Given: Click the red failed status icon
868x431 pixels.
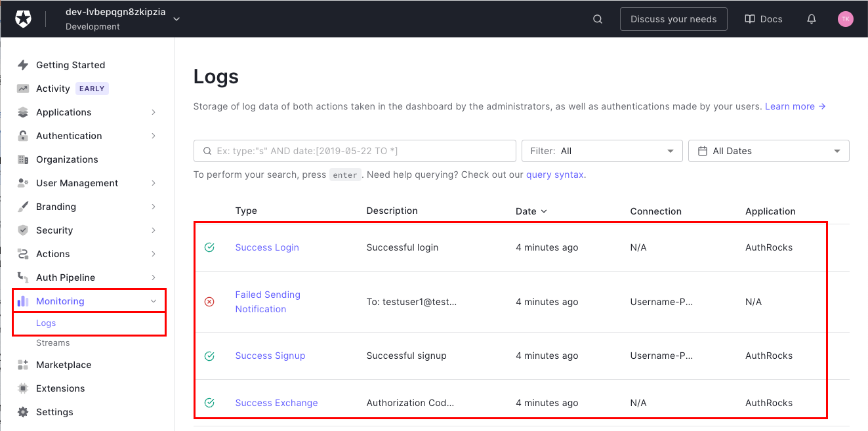Looking at the screenshot, I should [209, 302].
